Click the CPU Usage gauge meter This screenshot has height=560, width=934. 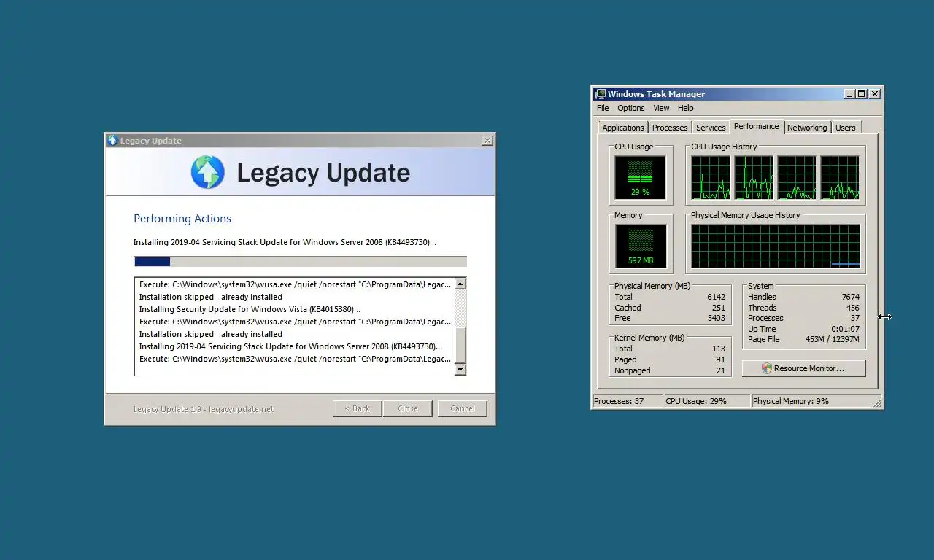(x=641, y=177)
